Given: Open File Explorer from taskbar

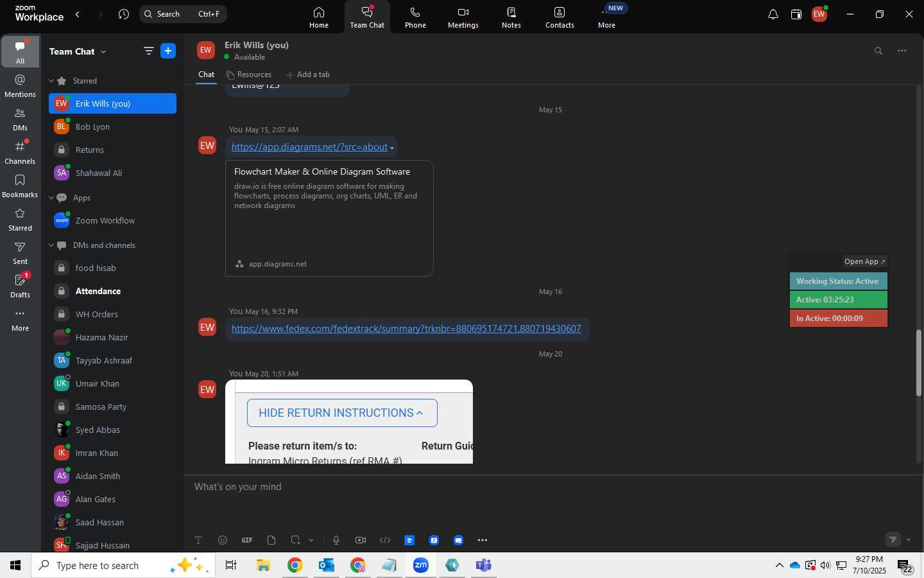Looking at the screenshot, I should [264, 565].
